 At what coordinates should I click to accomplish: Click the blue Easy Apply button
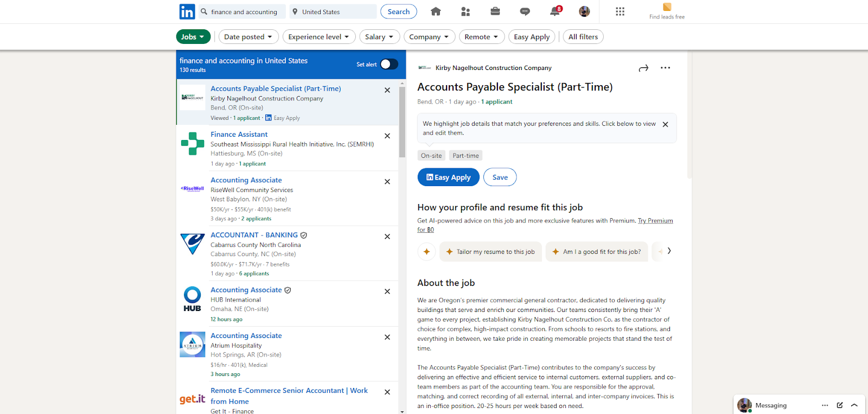click(x=449, y=177)
